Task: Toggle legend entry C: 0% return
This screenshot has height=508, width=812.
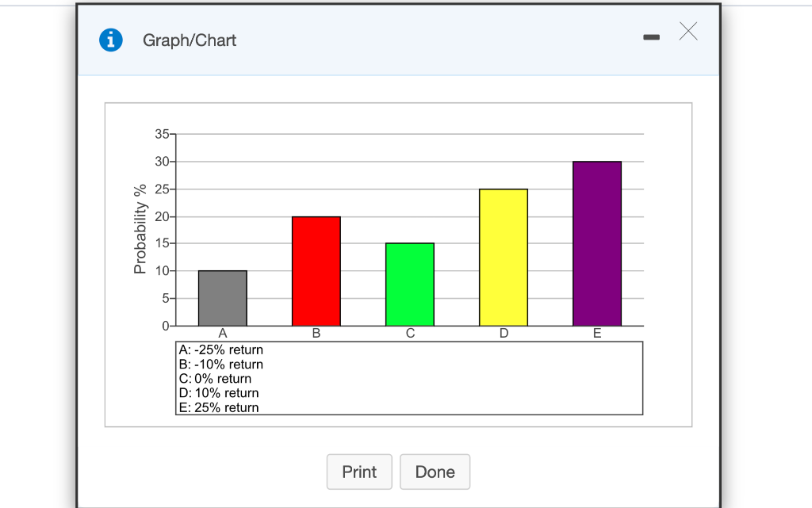Action: (214, 378)
